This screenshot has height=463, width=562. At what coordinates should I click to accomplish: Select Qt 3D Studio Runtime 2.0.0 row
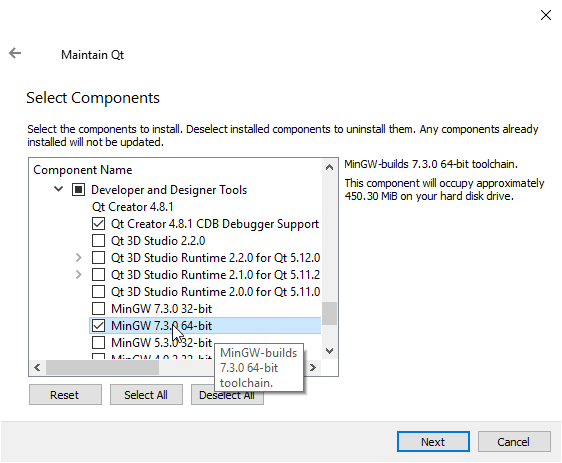point(206,292)
